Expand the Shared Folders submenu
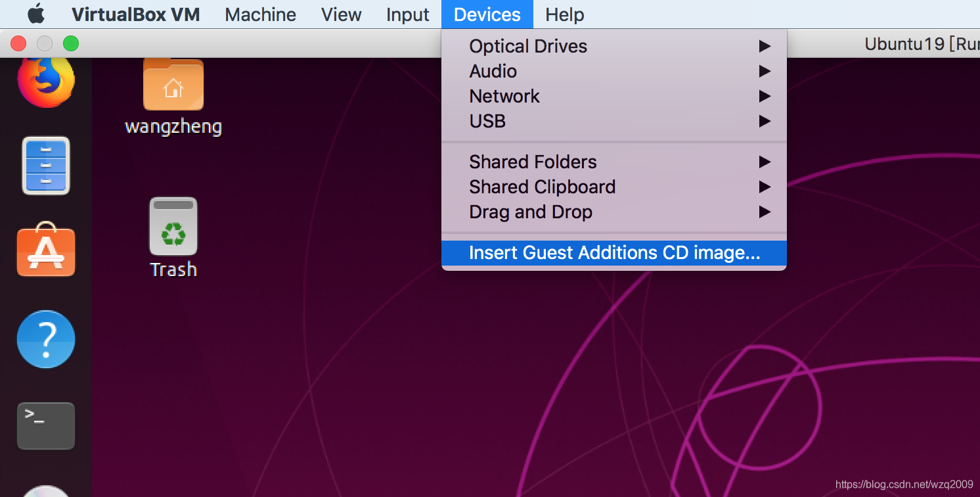The height and width of the screenshot is (497, 980). (x=614, y=162)
